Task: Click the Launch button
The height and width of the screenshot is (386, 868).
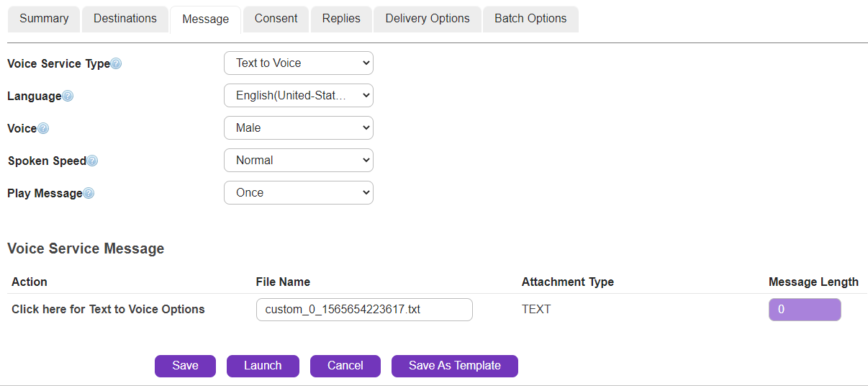Action: (263, 366)
